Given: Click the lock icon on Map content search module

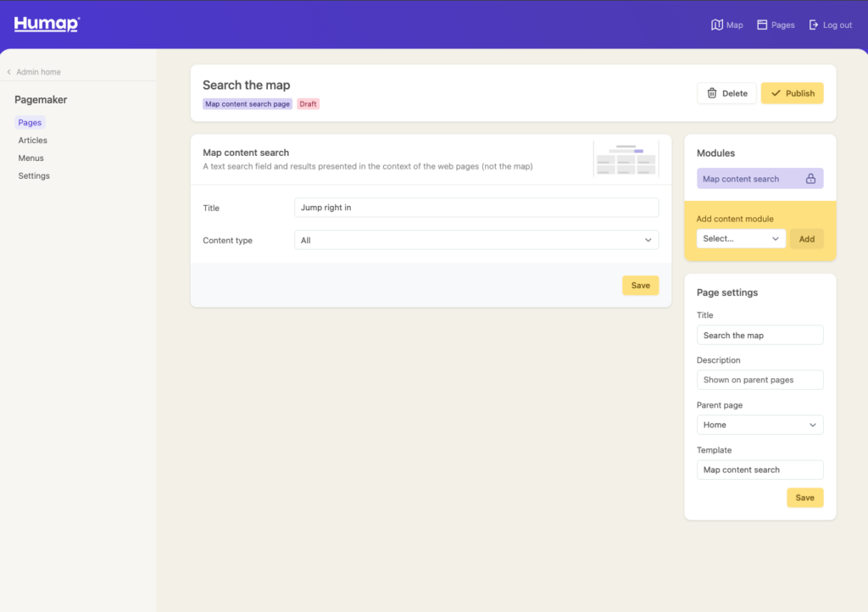Looking at the screenshot, I should [810, 179].
